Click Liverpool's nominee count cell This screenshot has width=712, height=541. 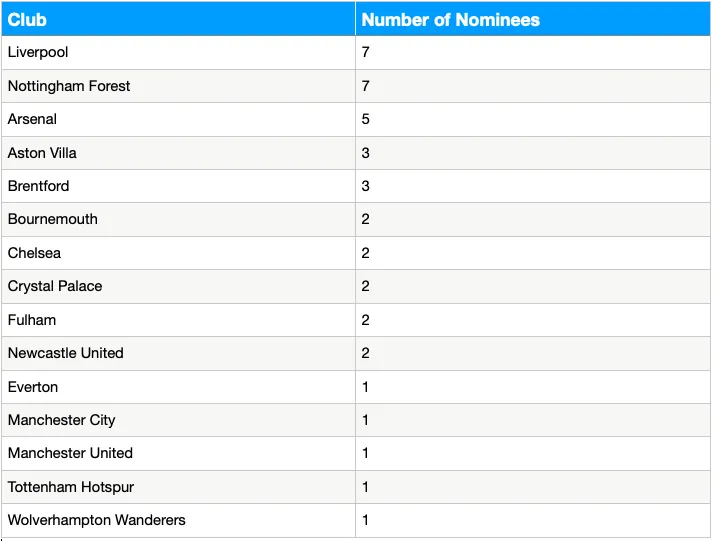[366, 52]
